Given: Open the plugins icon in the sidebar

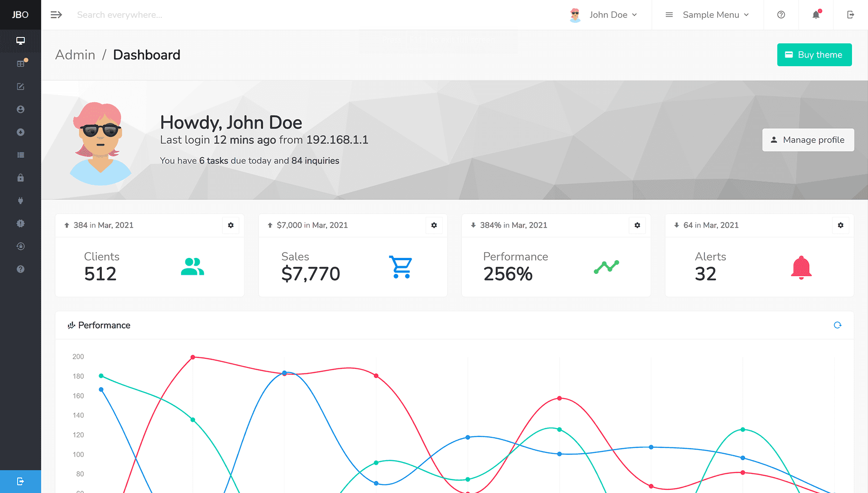Looking at the screenshot, I should coord(21,200).
